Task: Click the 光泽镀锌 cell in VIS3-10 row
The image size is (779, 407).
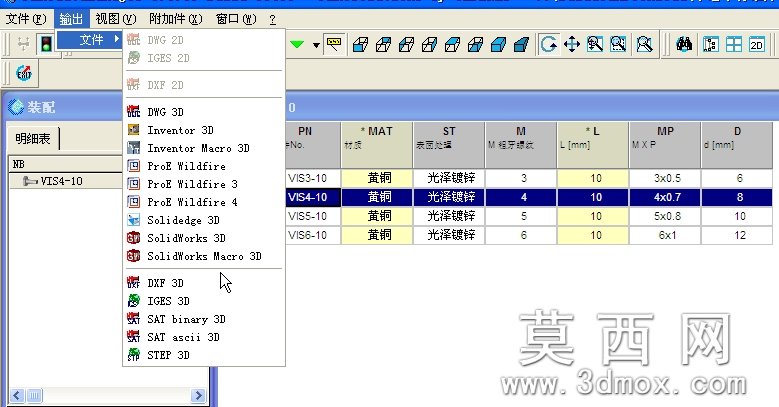Action: pos(449,178)
